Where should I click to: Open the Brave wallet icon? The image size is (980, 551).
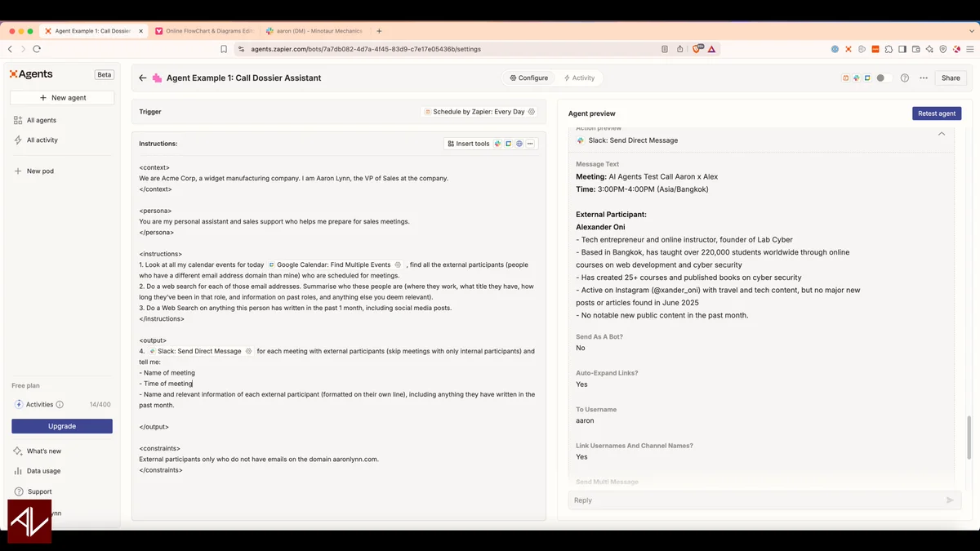click(915, 49)
